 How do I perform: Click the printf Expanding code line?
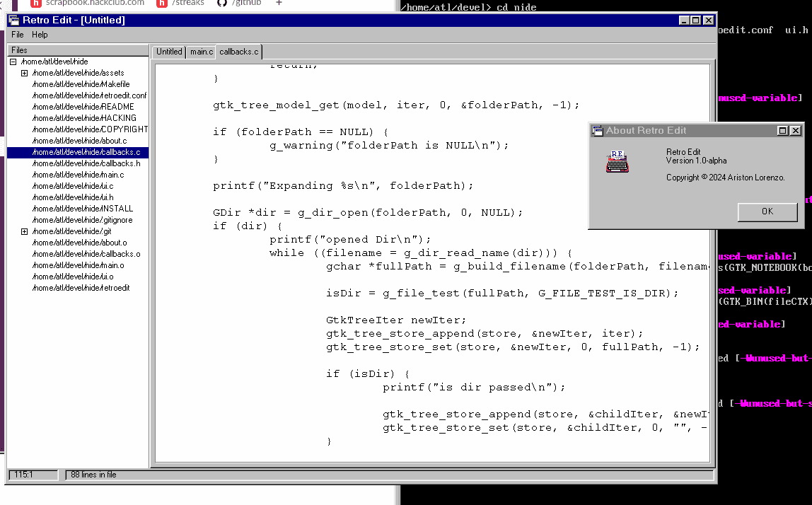[343, 186]
